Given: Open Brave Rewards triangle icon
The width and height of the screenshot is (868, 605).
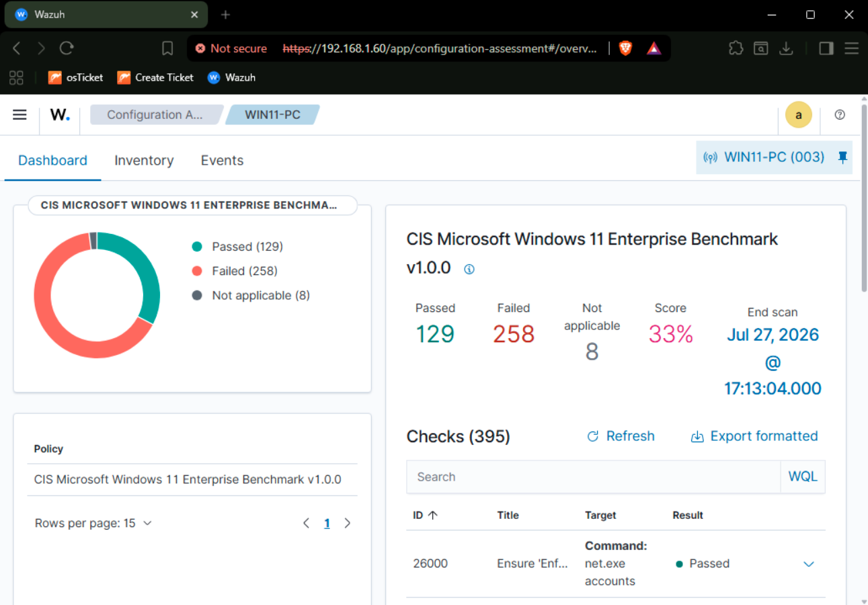Looking at the screenshot, I should [654, 48].
